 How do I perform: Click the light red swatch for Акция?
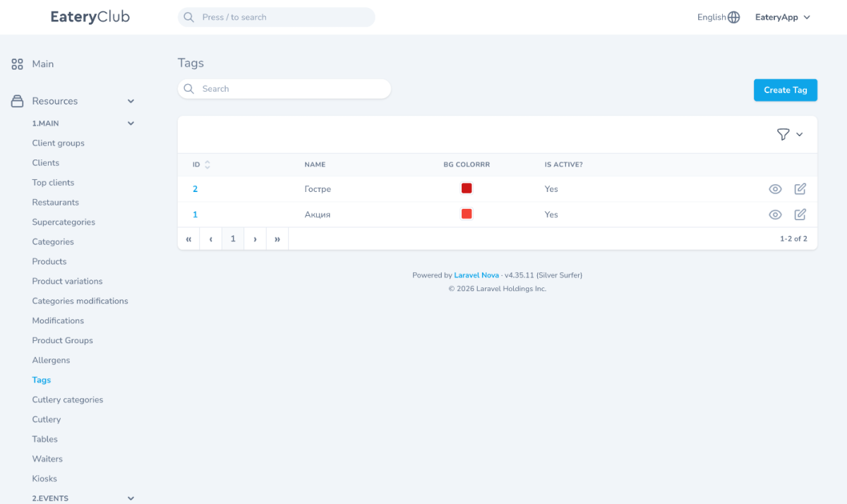(467, 214)
